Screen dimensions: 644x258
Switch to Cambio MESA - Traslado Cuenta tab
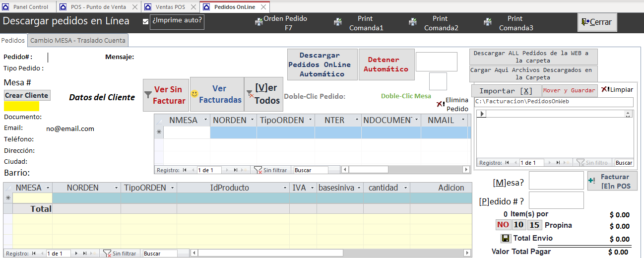pyautogui.click(x=78, y=40)
